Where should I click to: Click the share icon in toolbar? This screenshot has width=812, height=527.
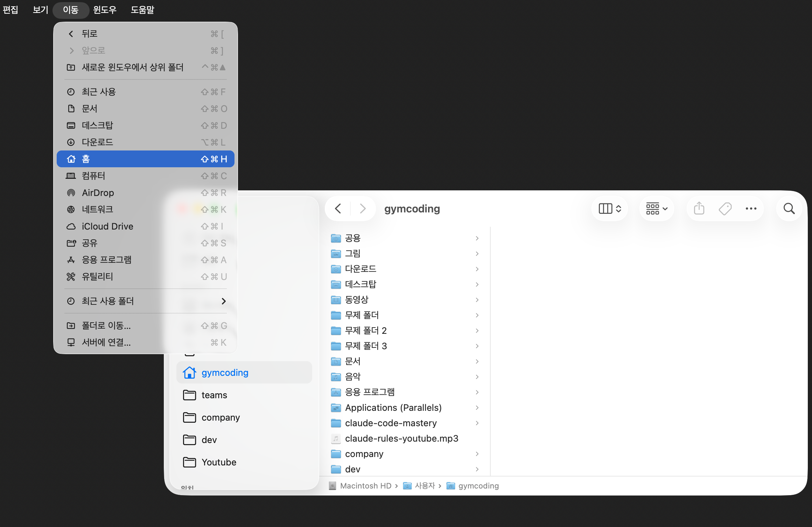coord(699,209)
